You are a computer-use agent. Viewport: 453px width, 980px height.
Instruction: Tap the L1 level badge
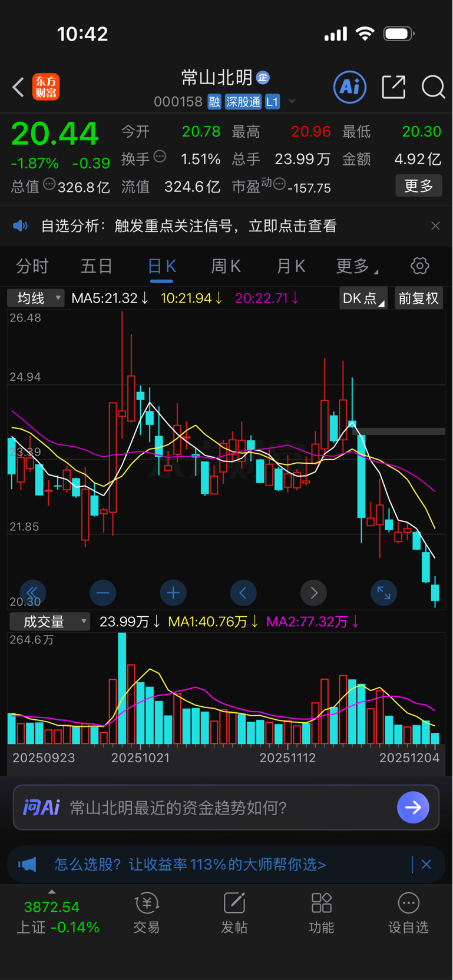click(x=272, y=102)
